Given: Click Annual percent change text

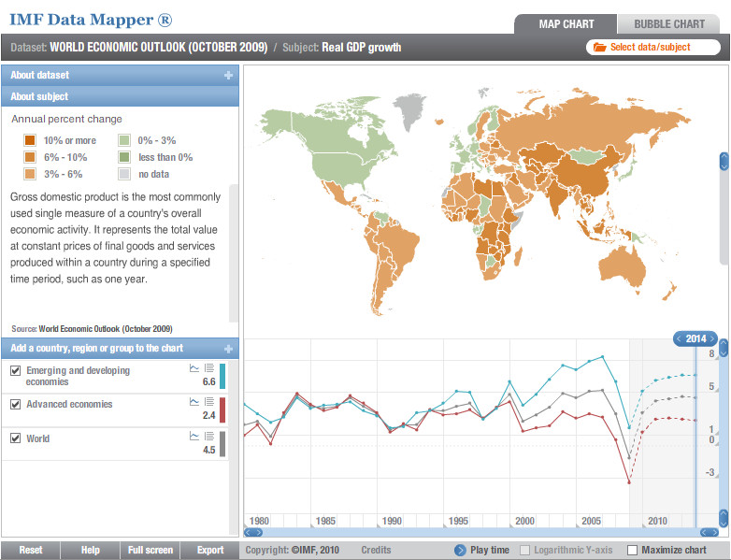Looking at the screenshot, I should click(x=66, y=119).
